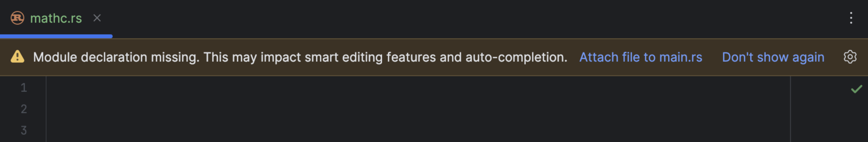Click the 'Module declaration missing' notification text

pyautogui.click(x=300, y=57)
